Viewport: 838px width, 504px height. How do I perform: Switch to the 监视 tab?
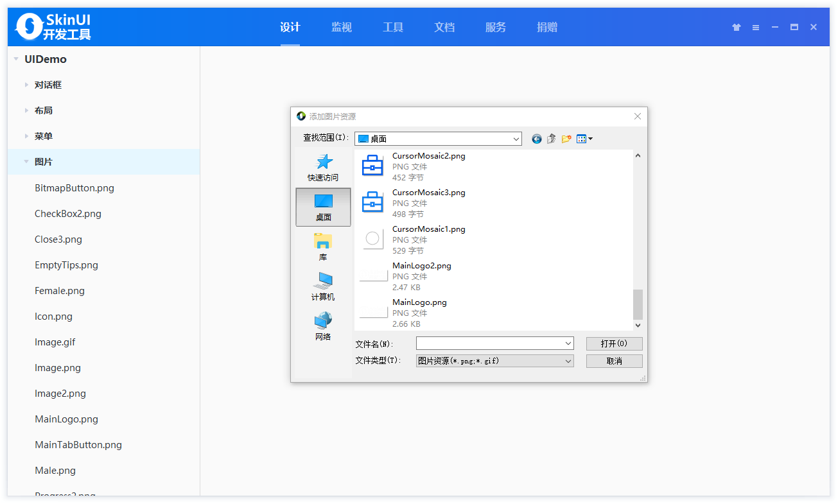point(342,27)
